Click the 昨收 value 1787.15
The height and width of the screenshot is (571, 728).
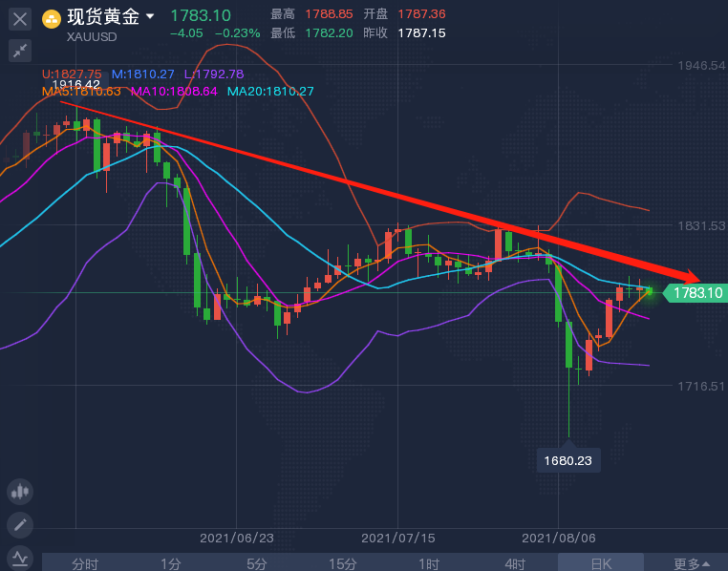pos(421,33)
